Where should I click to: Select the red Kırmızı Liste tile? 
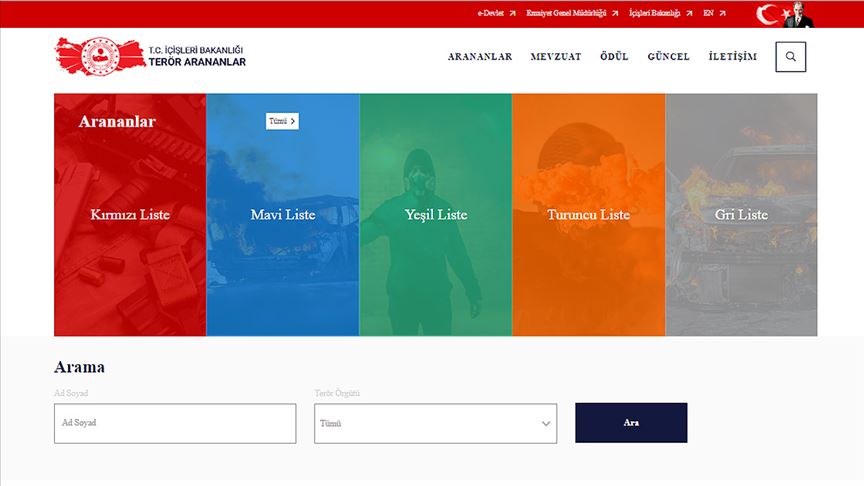pos(130,215)
